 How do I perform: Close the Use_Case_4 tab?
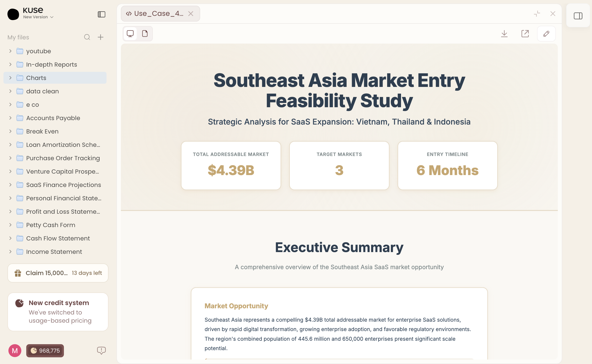[190, 14]
